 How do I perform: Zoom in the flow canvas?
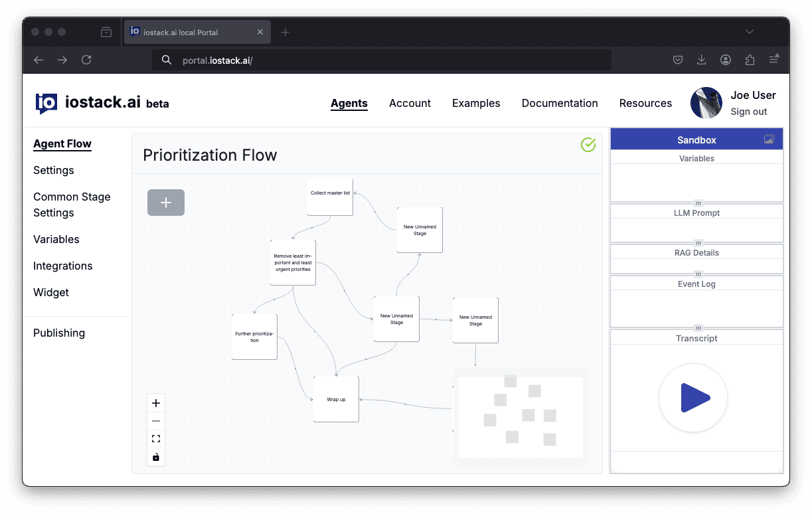[x=156, y=403]
